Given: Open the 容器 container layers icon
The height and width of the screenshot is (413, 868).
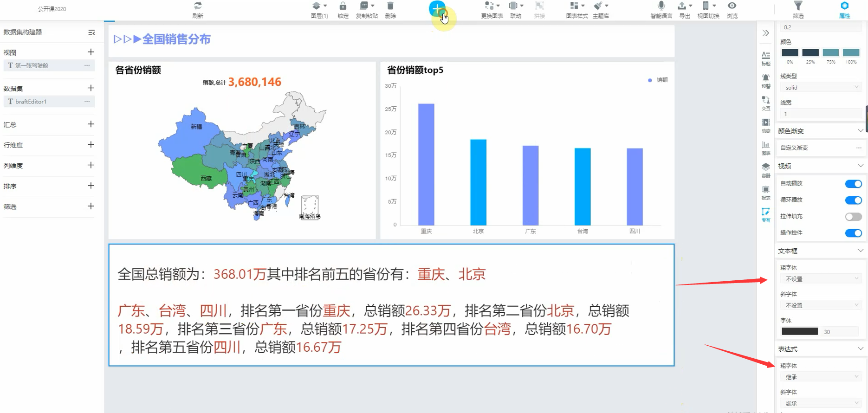Looking at the screenshot, I should [765, 167].
